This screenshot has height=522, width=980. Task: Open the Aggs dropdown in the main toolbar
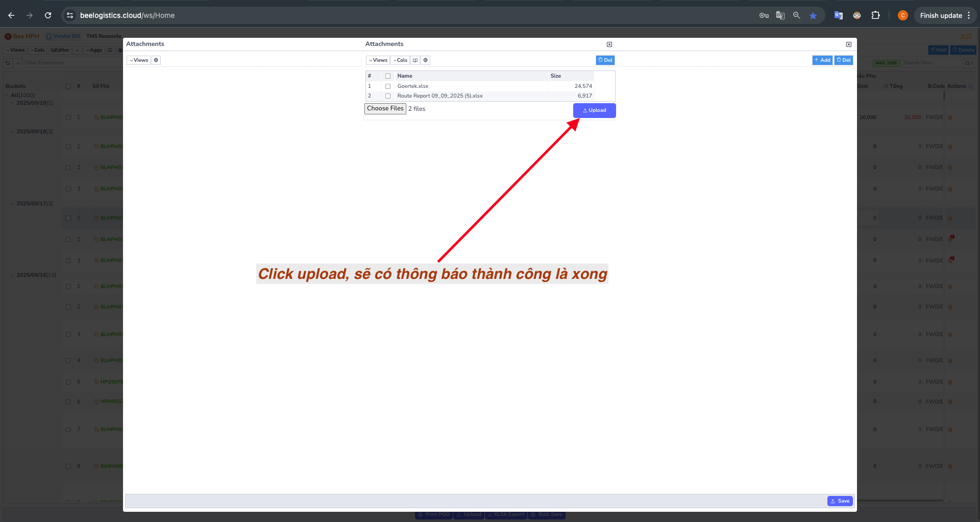(x=94, y=50)
